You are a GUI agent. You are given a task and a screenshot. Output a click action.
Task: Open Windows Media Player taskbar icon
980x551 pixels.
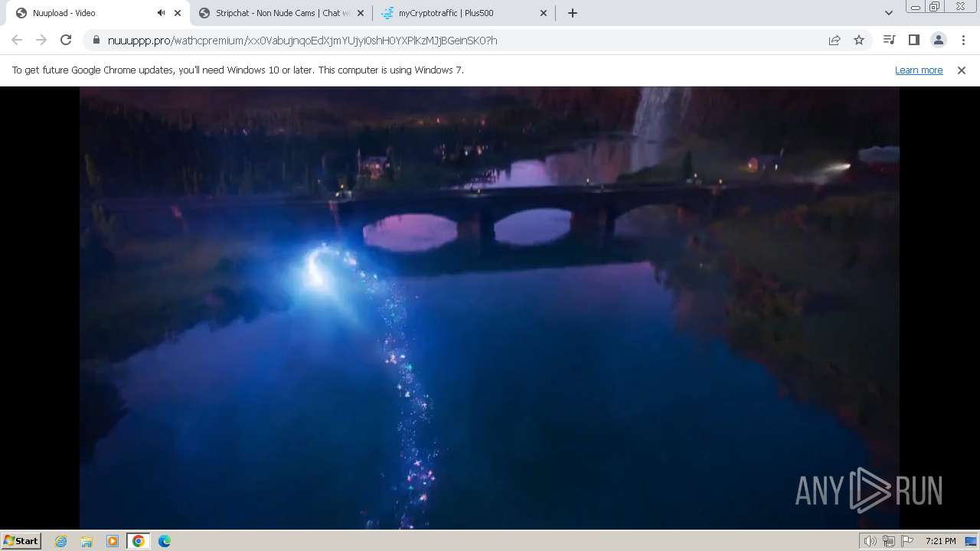pyautogui.click(x=113, y=541)
